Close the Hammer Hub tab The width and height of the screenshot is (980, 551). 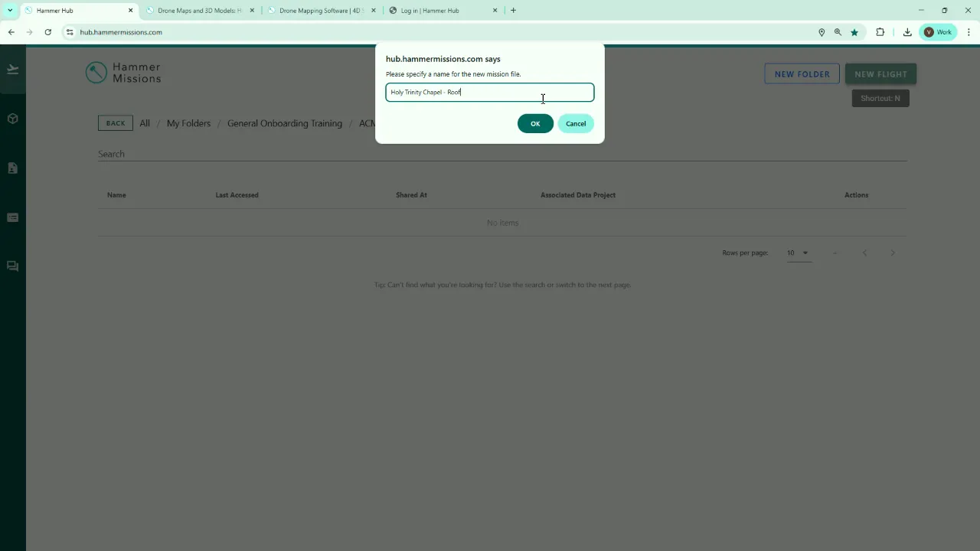130,11
